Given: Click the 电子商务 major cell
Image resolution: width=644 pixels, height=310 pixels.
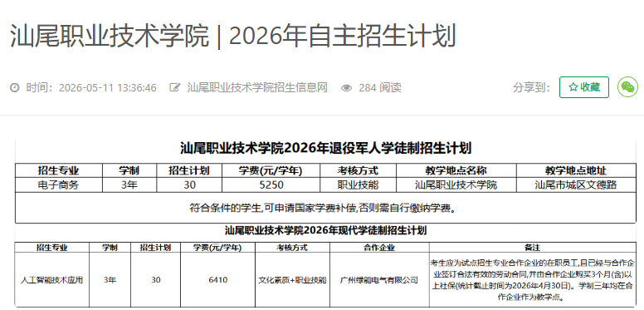Looking at the screenshot, I should click(58, 185).
